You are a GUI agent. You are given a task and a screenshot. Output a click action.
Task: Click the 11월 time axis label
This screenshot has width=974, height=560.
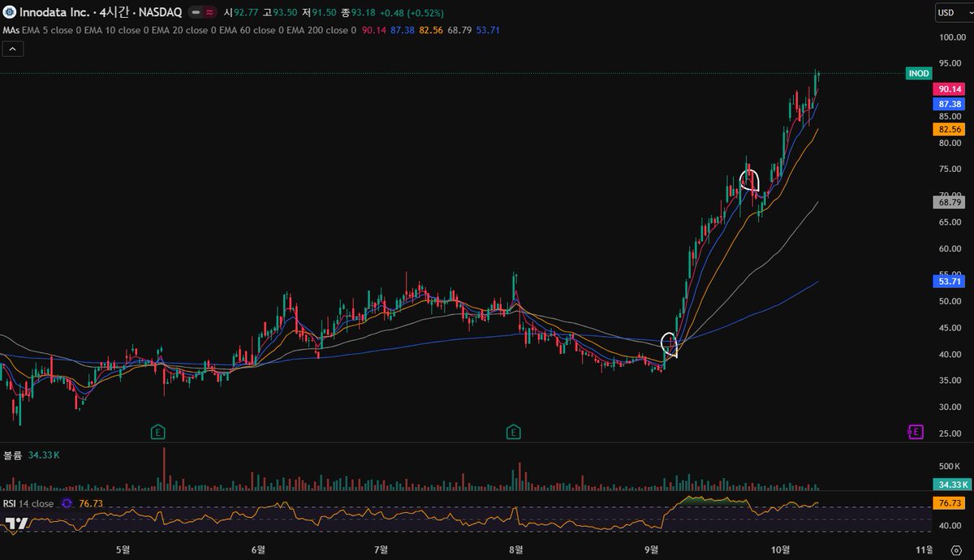pos(923,549)
